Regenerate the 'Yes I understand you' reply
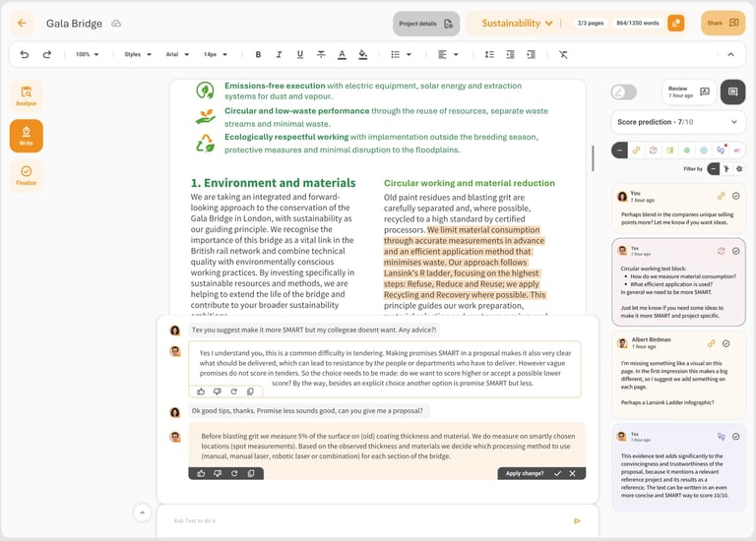 (x=234, y=391)
